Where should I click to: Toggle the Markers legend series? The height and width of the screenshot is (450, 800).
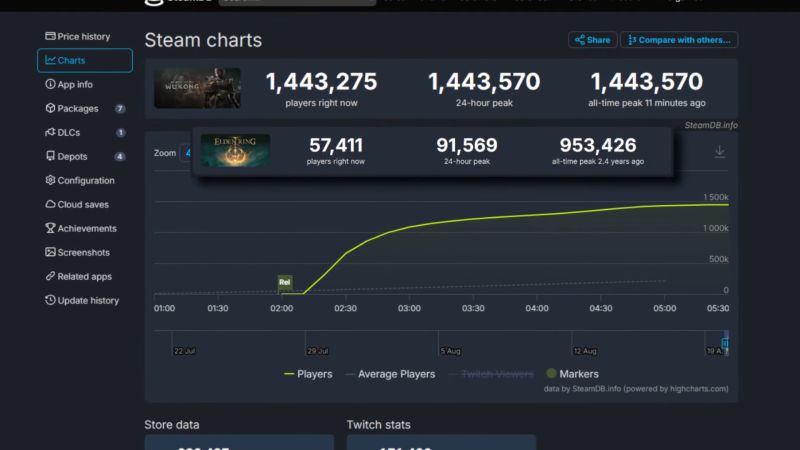tap(572, 374)
